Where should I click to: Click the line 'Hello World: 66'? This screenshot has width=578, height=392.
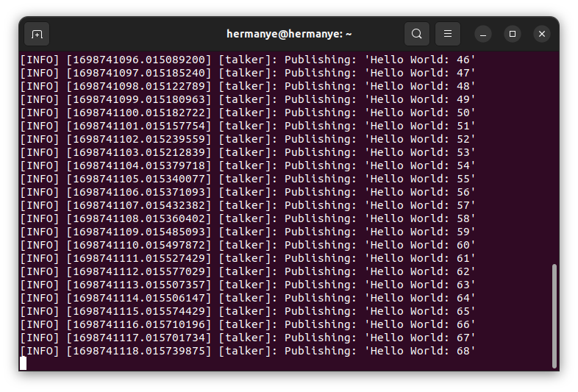coord(248,325)
